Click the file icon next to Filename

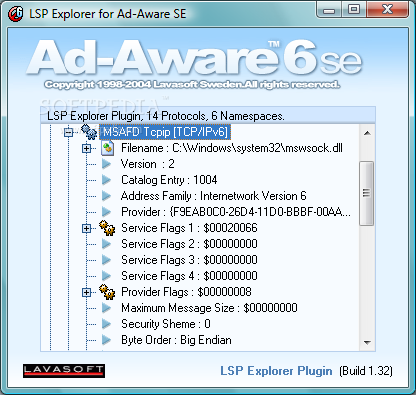click(107, 148)
